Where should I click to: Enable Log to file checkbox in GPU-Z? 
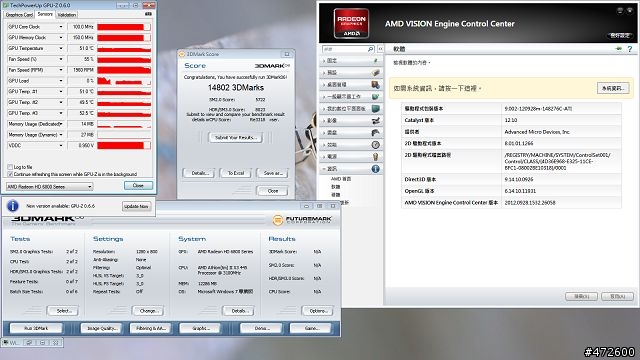(x=10, y=167)
